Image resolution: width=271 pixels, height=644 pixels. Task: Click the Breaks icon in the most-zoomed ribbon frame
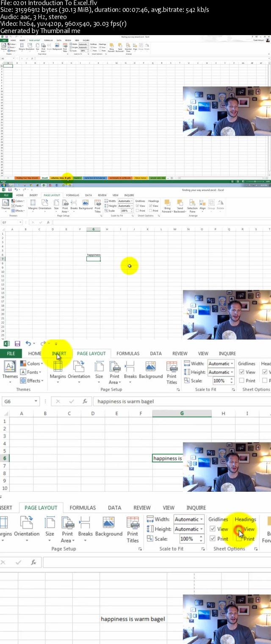pos(85,523)
